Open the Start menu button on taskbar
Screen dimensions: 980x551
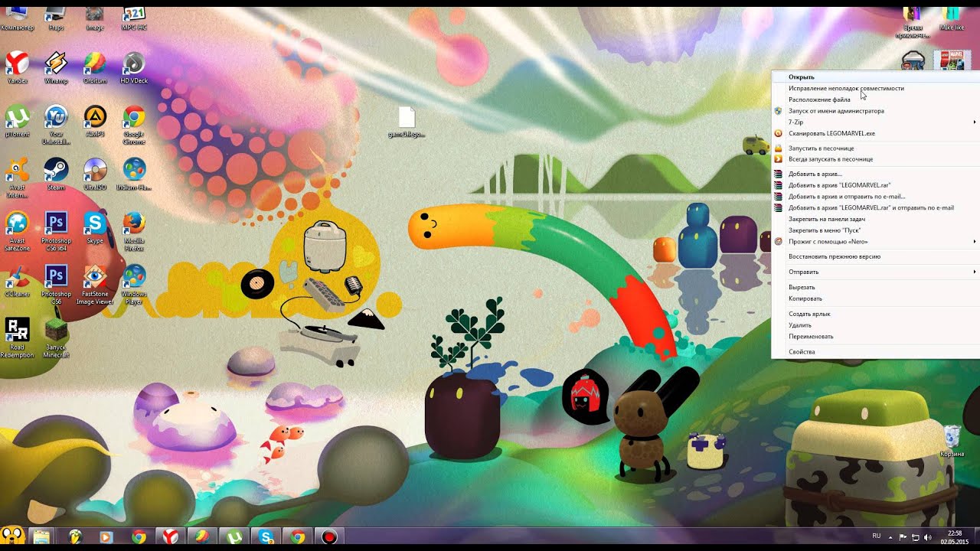click(x=11, y=536)
